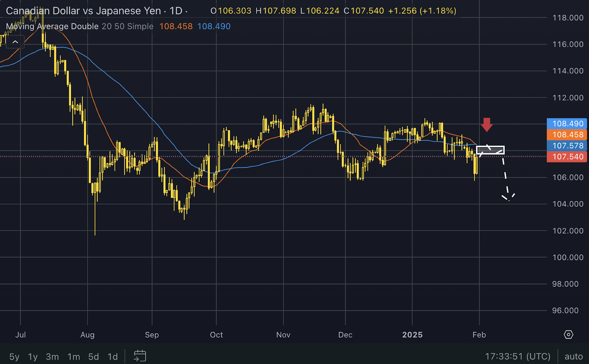Click the H107.698 high value

tap(276, 11)
